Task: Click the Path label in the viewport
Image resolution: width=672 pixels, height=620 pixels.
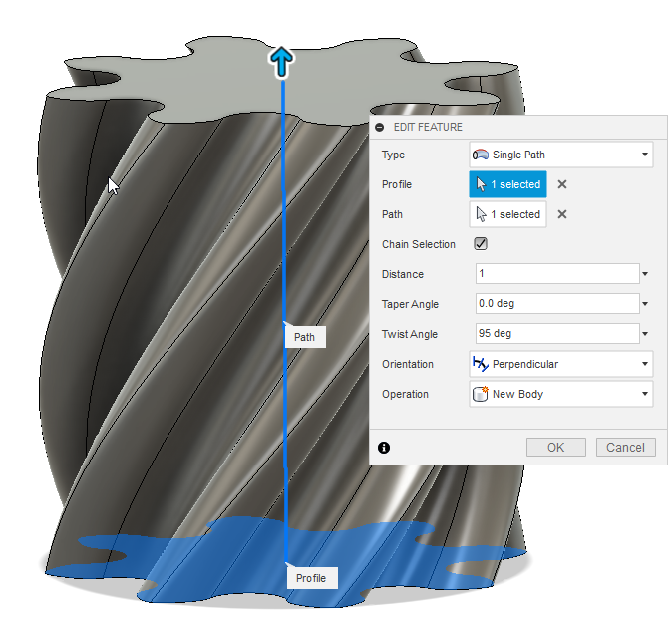Action: pyautogui.click(x=305, y=337)
